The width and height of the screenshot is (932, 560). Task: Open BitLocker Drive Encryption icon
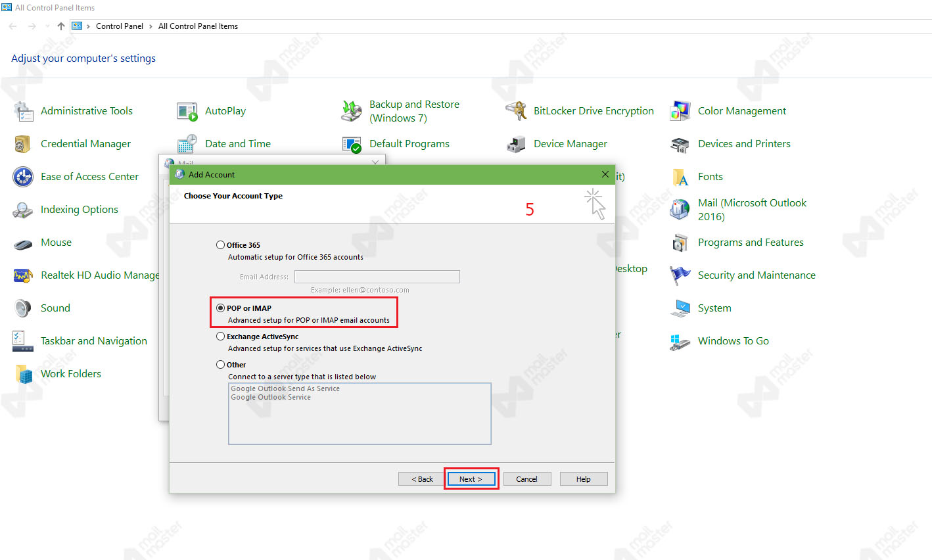point(516,111)
